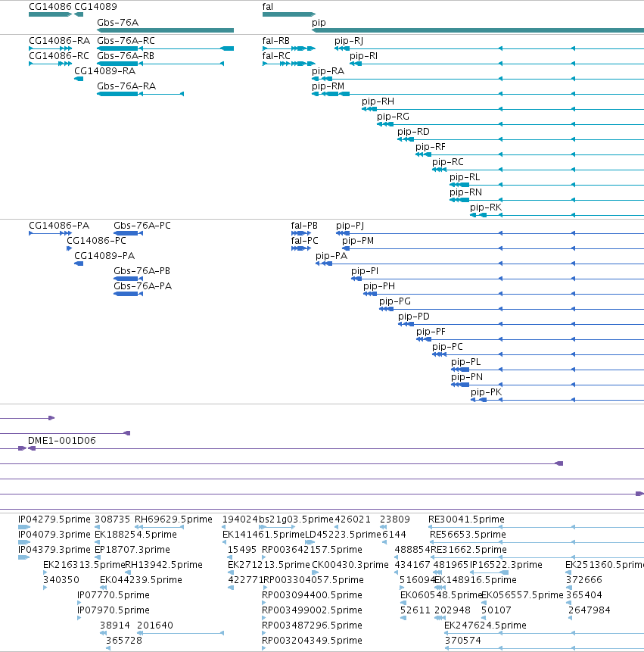Click EST label bs21g03.5prime
Viewport: 644px width, 652px height.
(296, 519)
